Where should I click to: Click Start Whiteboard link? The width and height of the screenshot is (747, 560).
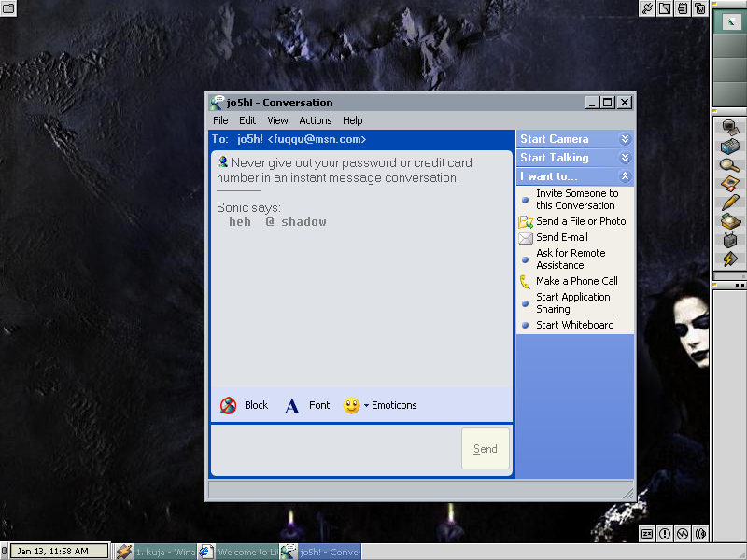coord(574,325)
